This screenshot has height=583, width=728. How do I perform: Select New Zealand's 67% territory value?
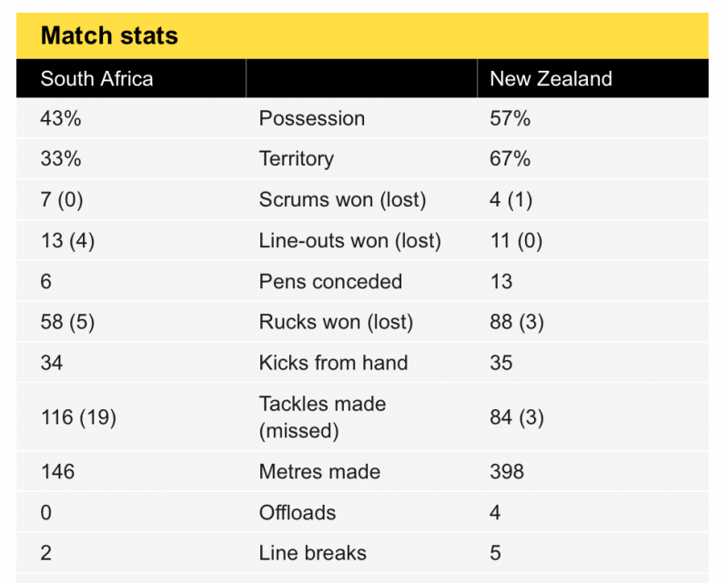click(x=511, y=159)
